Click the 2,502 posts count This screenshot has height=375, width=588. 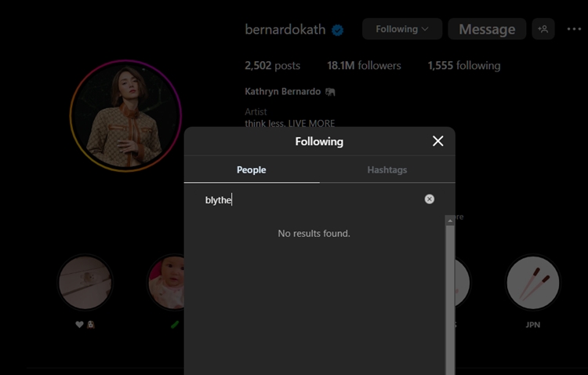272,66
